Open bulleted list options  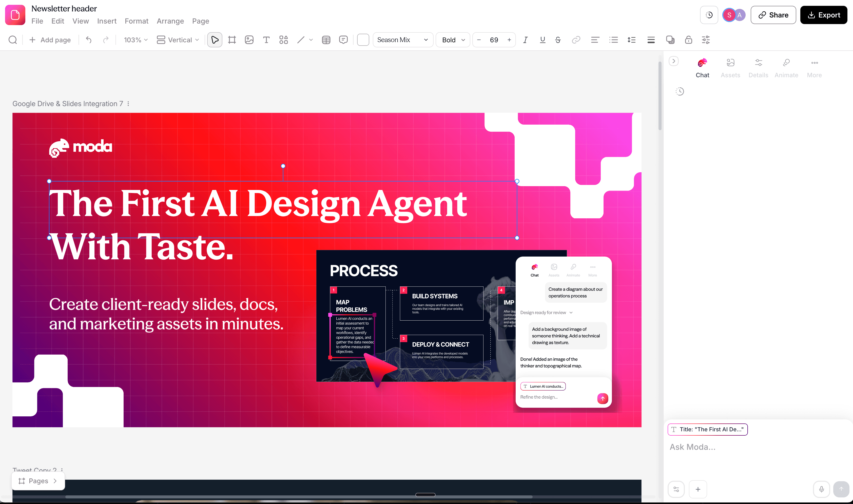click(x=614, y=40)
